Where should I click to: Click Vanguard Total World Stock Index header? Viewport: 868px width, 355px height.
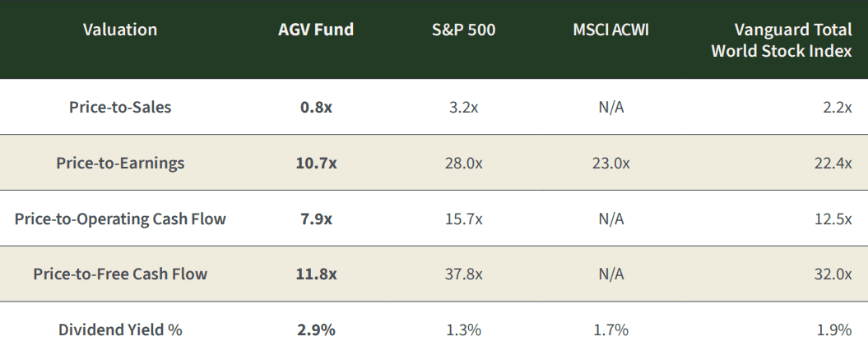tap(782, 40)
